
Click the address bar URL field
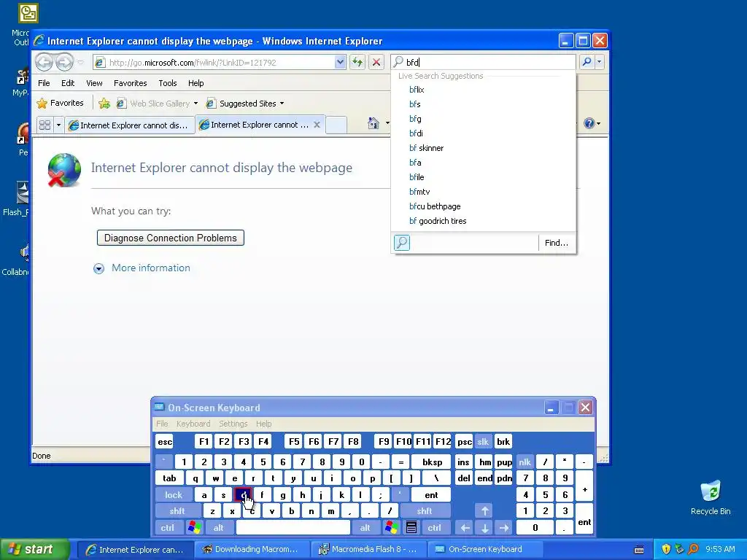220,63
